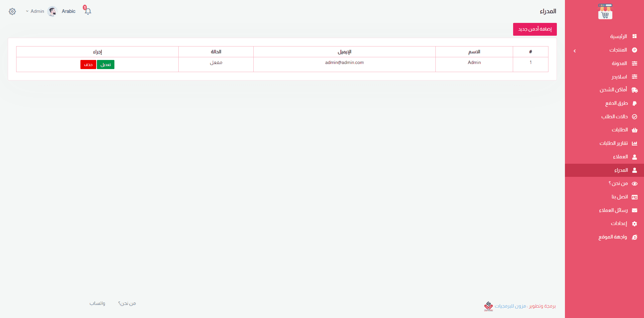
Task: Open the واتساب footer link
Action: point(97,304)
